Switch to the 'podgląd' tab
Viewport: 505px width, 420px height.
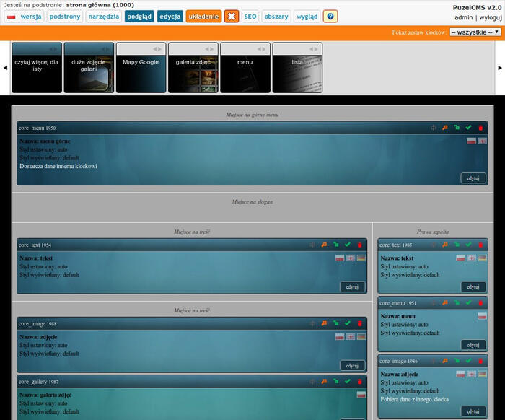coord(139,17)
